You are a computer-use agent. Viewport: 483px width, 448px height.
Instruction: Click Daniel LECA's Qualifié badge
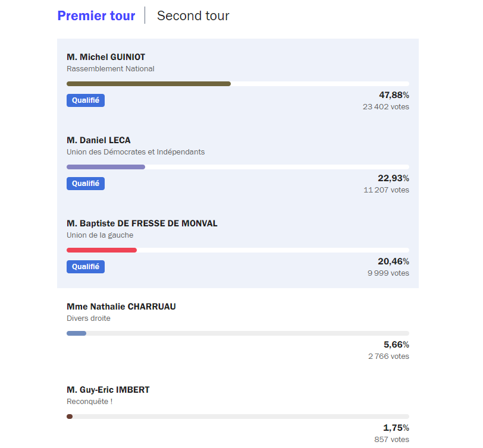[x=86, y=184]
